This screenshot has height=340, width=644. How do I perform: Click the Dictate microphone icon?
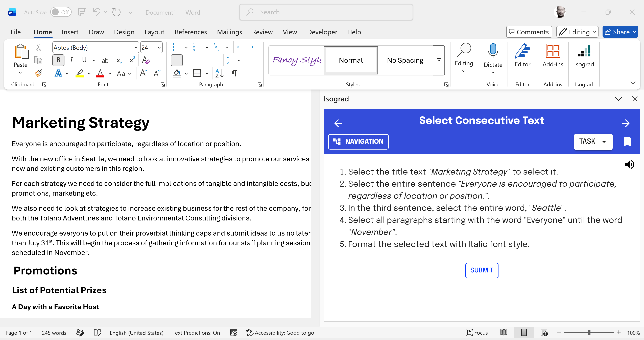[x=493, y=51]
